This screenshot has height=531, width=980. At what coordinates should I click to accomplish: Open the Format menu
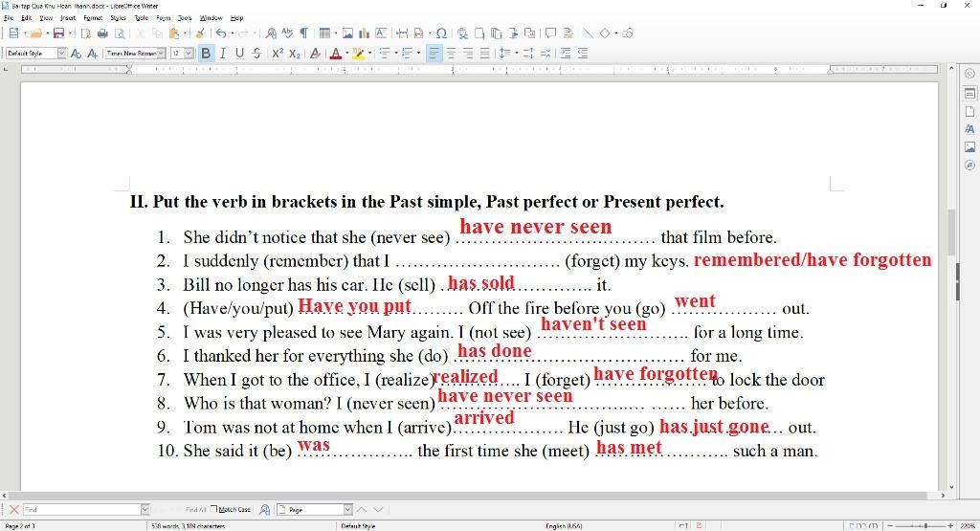tap(93, 18)
